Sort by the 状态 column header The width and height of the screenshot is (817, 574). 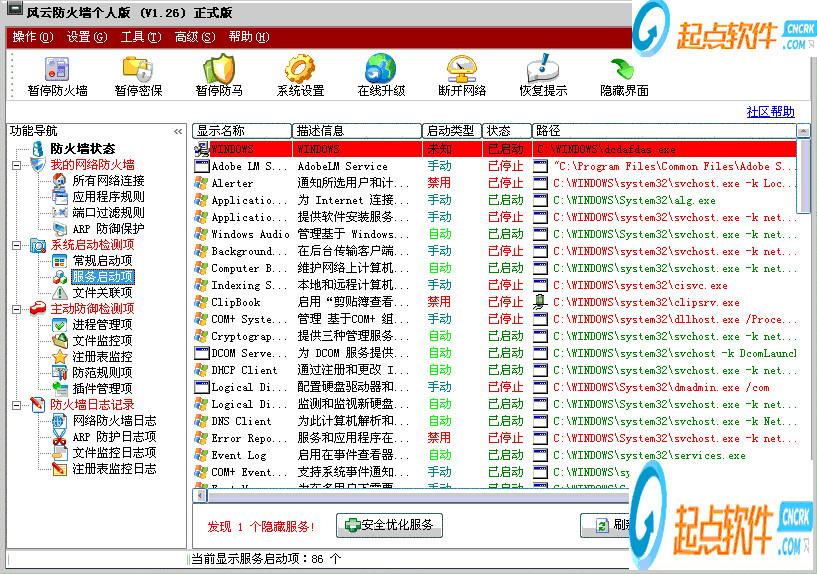(507, 131)
